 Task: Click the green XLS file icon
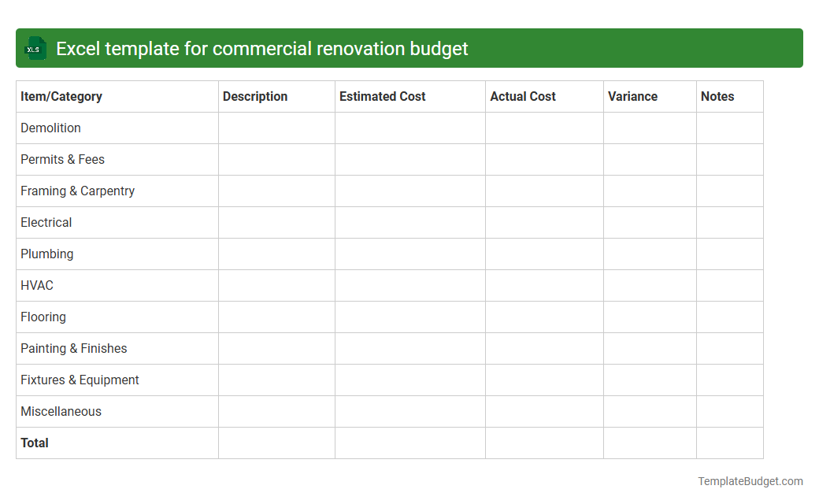[x=35, y=48]
